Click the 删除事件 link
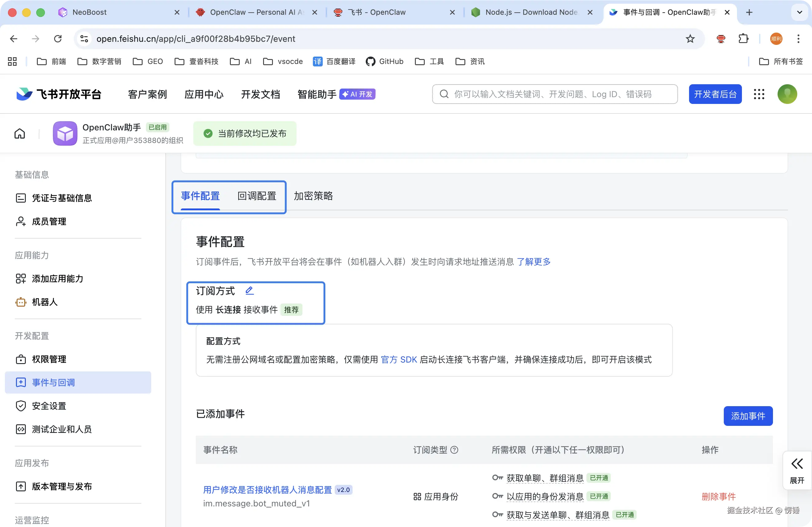 tap(718, 496)
